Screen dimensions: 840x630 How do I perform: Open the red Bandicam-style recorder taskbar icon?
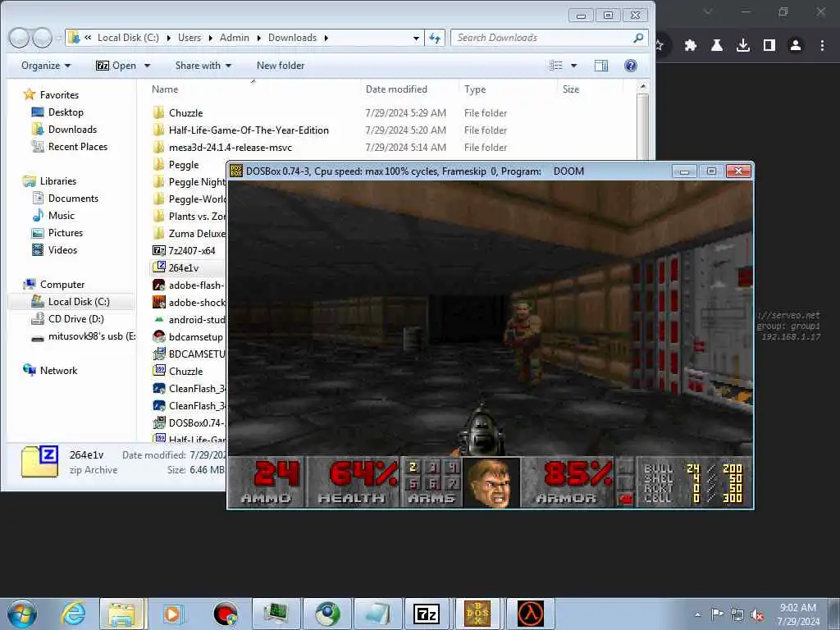coord(226,614)
